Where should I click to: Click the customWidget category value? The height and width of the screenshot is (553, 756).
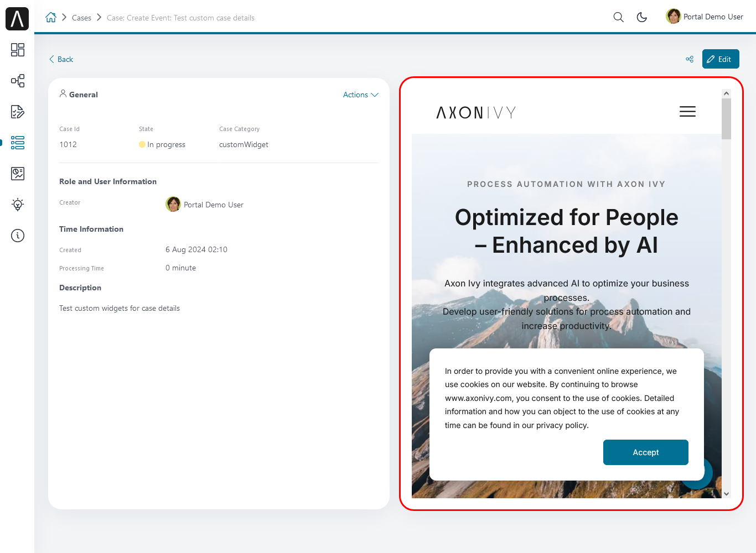click(x=244, y=144)
